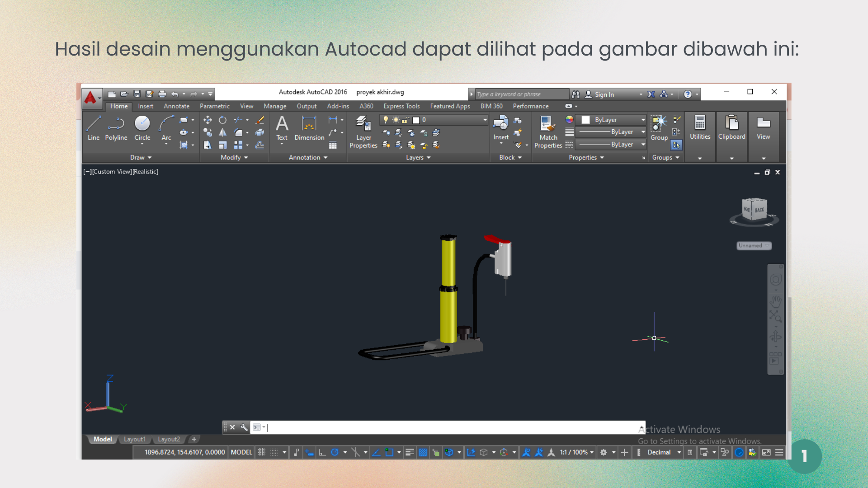Click Match Properties tool
This screenshot has height=488, width=868.
pyautogui.click(x=548, y=131)
